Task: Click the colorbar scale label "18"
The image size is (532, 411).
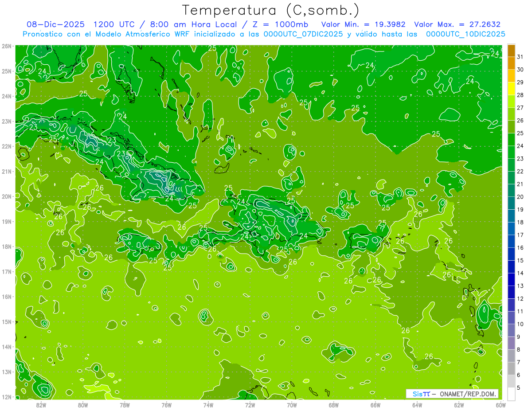Action: click(520, 222)
